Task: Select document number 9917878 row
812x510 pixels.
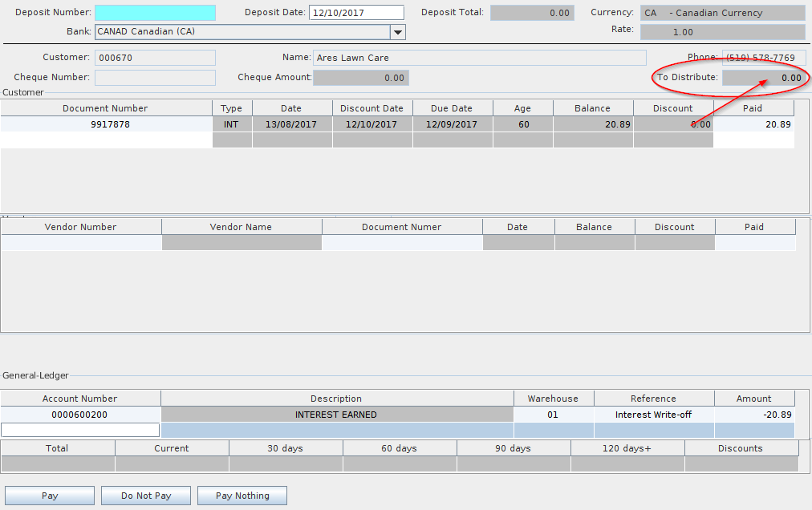Action: coord(106,124)
